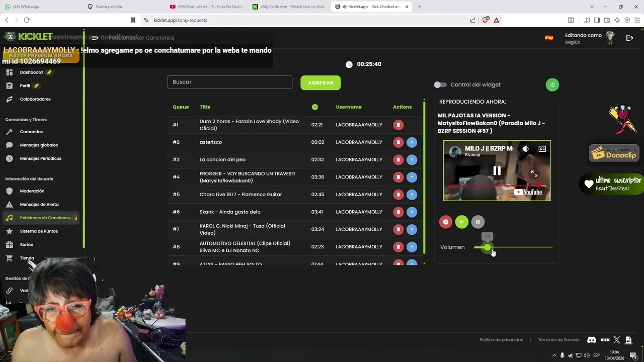Move asterisco up in queue
644x362 pixels.
412,142
